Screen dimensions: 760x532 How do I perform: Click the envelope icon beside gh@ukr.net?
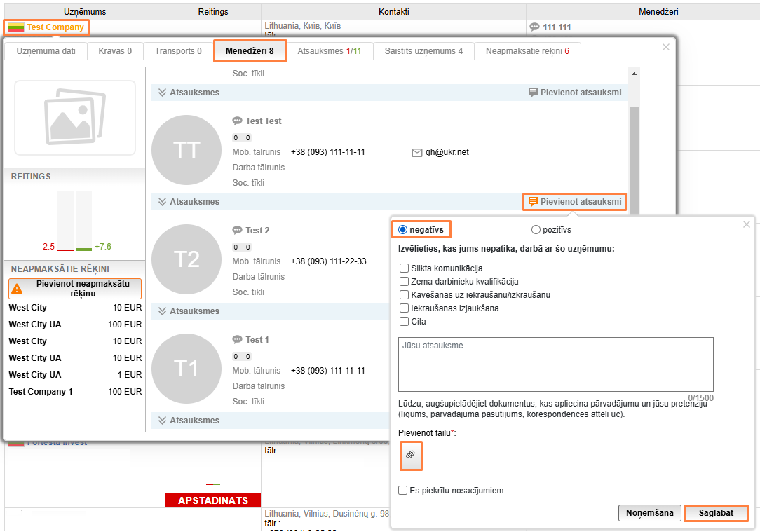click(x=416, y=152)
